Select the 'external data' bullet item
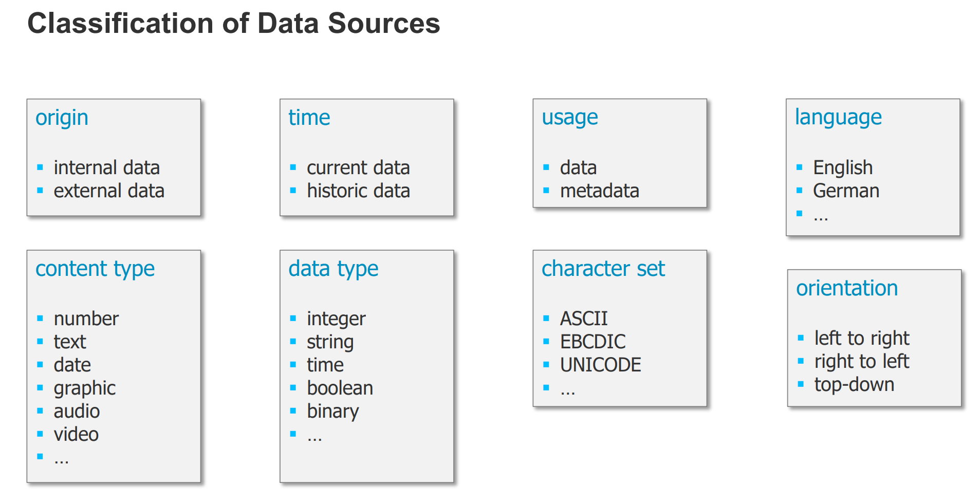 (x=109, y=191)
